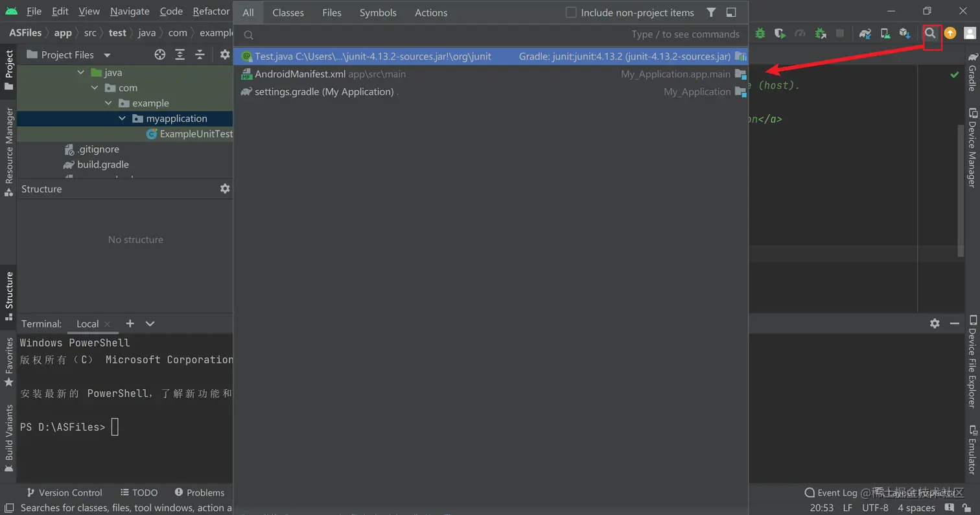Hide the Terminal panel with minus icon
Image resolution: width=980 pixels, height=515 pixels.
[954, 323]
